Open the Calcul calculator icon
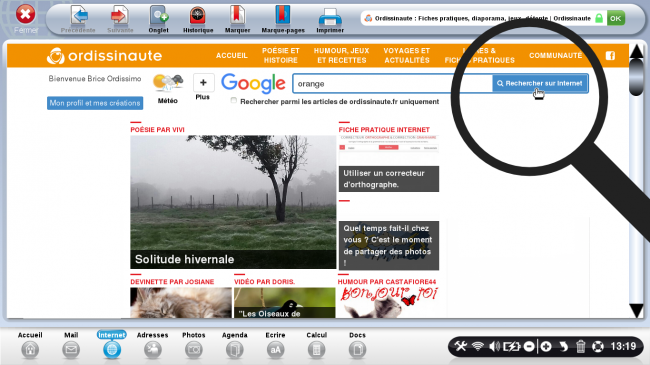This screenshot has height=365, width=650. [316, 350]
